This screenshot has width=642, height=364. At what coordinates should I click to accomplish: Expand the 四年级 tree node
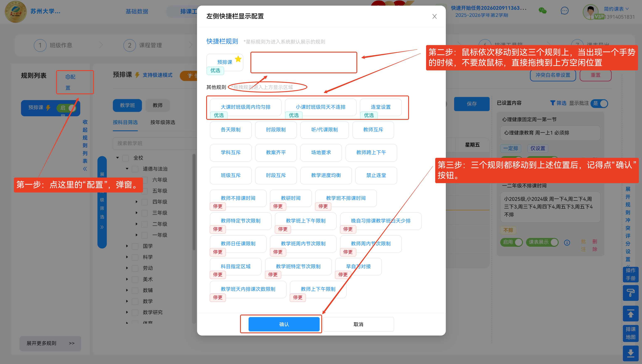tap(137, 202)
